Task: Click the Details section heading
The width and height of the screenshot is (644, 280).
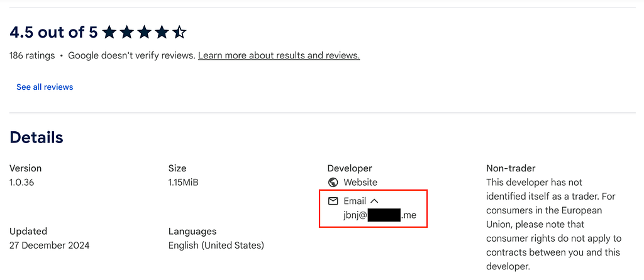Action: pos(36,137)
